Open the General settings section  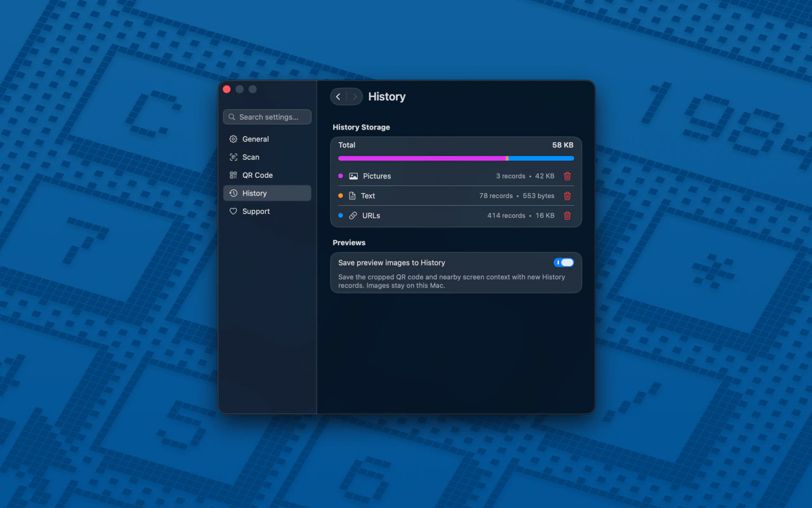pos(267,139)
